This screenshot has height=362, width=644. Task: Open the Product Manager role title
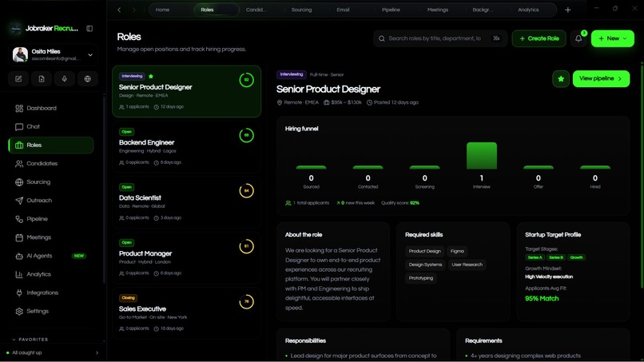coord(145,253)
